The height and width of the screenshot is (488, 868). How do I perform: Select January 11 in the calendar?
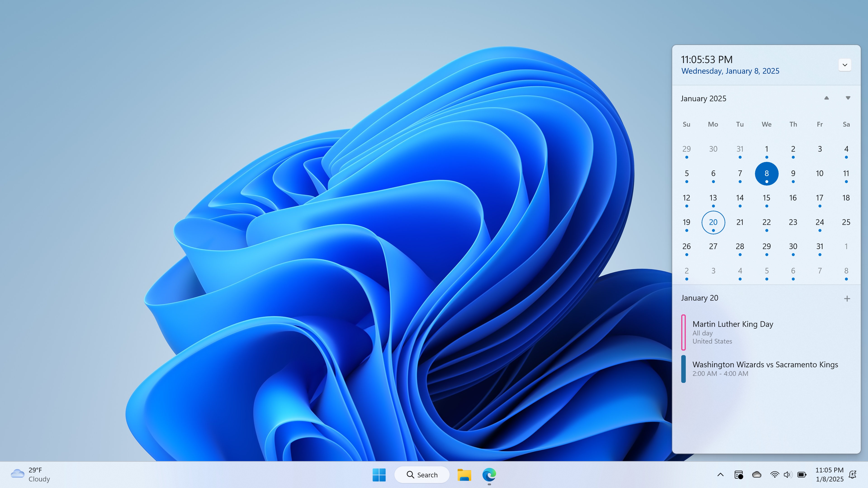tap(846, 173)
